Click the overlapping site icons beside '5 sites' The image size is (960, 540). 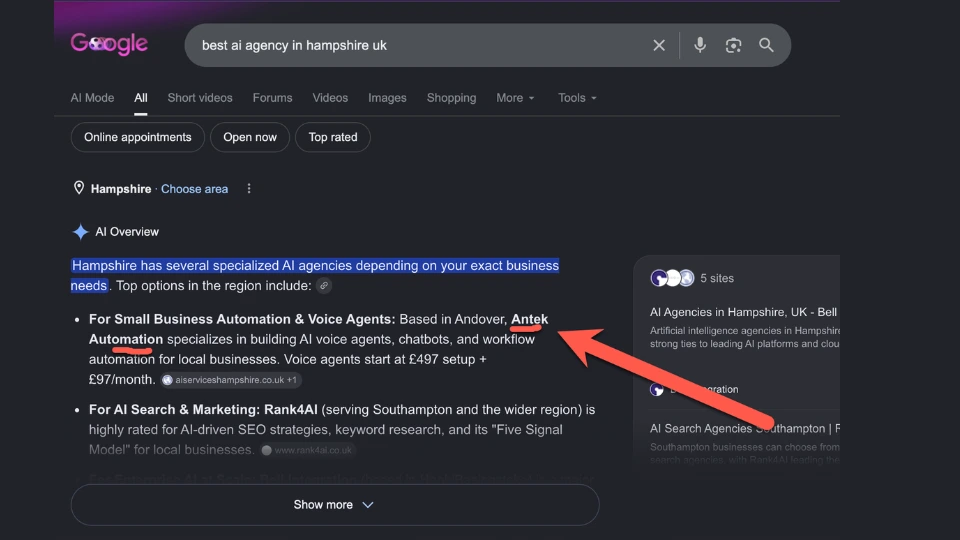point(672,278)
